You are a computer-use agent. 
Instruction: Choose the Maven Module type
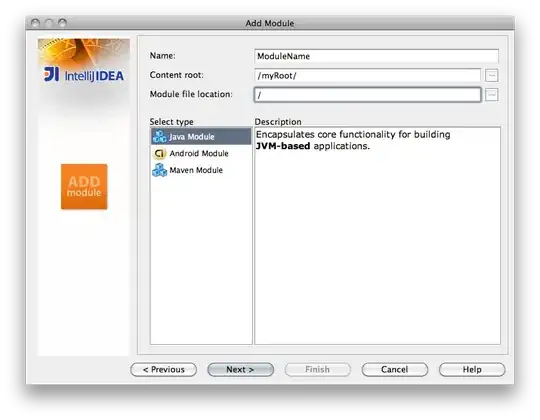point(201,170)
